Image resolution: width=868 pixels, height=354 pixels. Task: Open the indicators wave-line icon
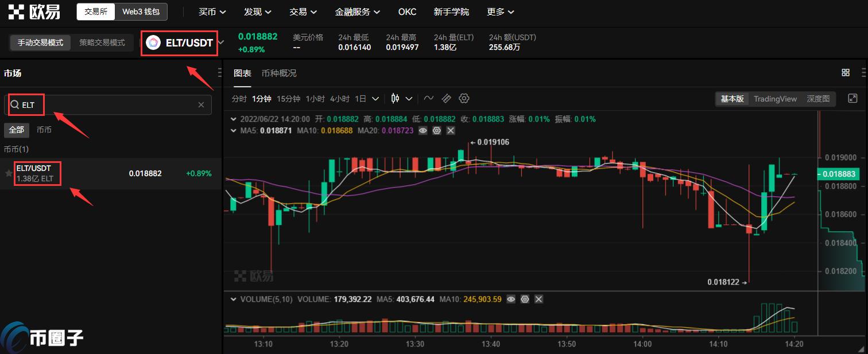429,98
